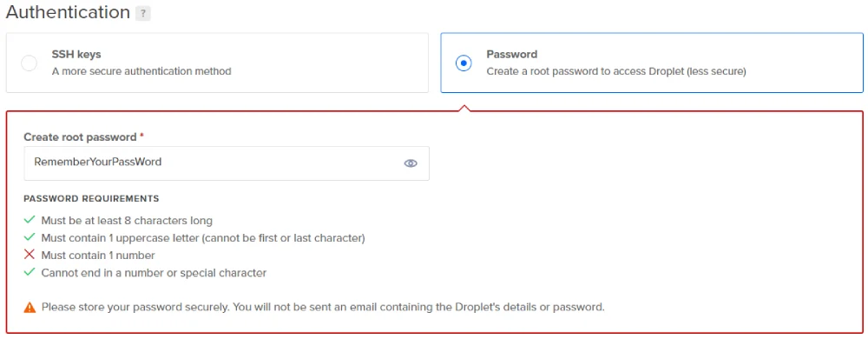Click the Authentication section heading
Viewport: 868px width, 339px height.
pyautogui.click(x=68, y=12)
